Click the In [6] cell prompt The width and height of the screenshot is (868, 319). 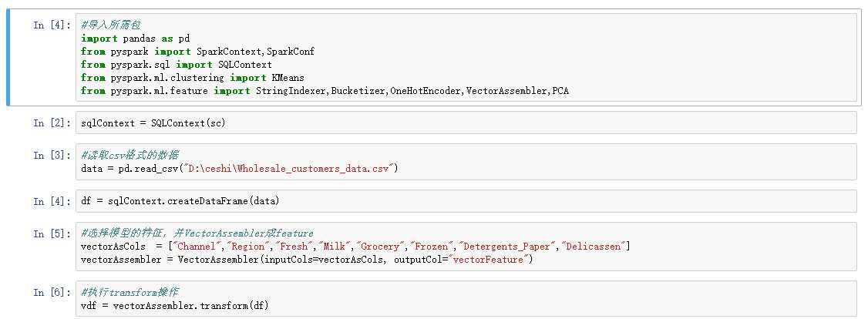52,292
